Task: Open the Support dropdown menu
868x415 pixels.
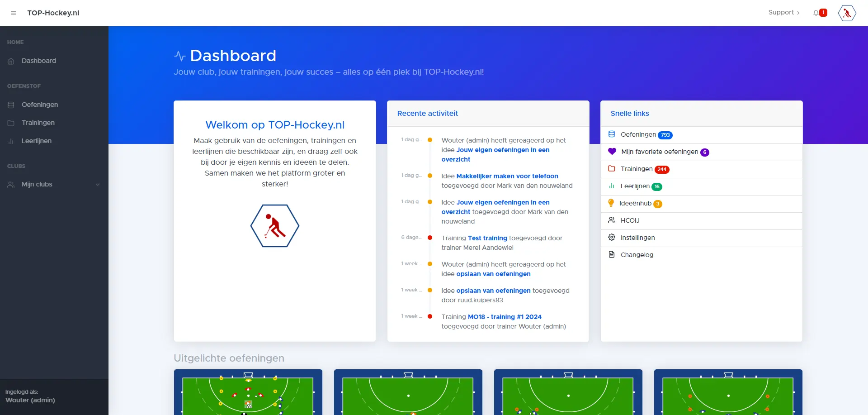Action: (783, 13)
